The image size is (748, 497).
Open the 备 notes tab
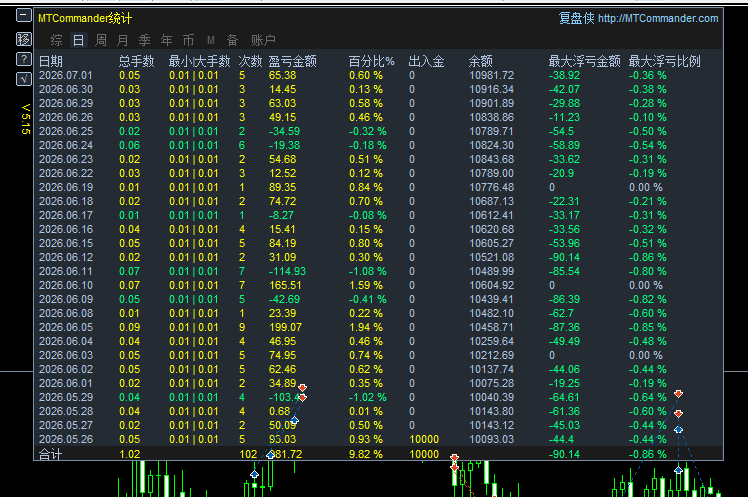pos(232,40)
